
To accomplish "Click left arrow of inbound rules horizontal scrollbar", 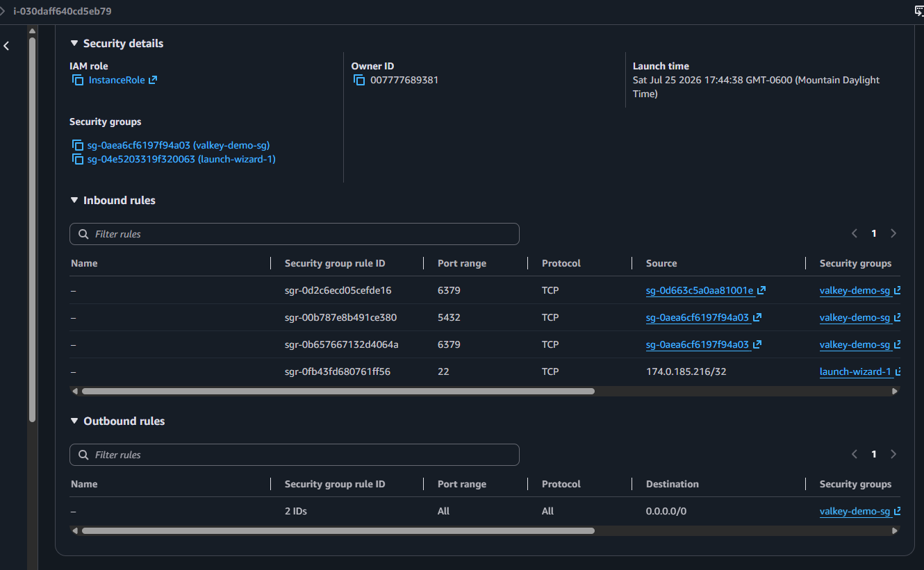I will tap(74, 392).
